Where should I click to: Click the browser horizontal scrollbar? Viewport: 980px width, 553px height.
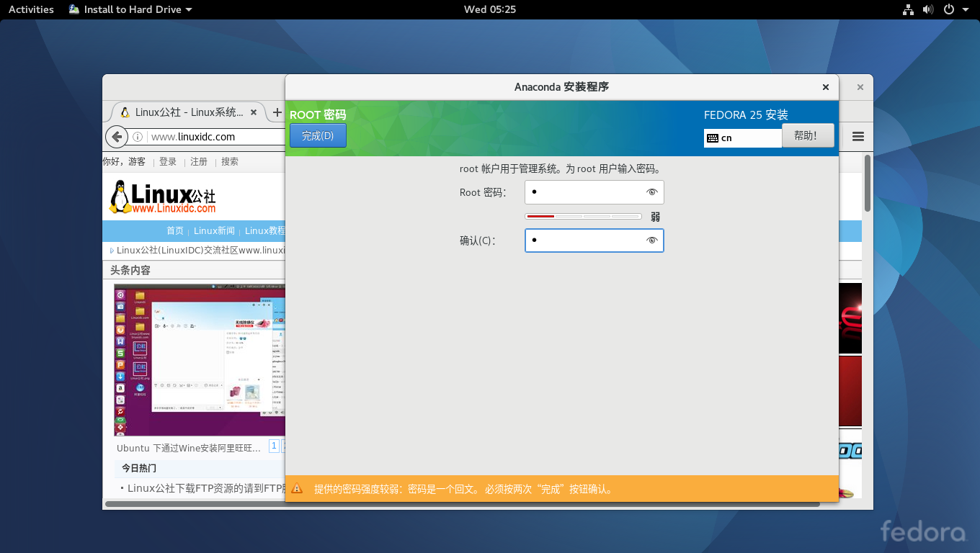(463, 504)
